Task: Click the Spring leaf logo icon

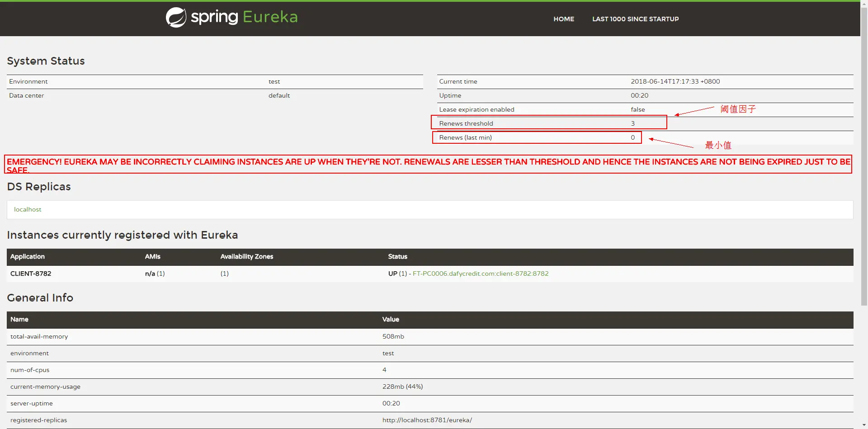Action: point(176,18)
